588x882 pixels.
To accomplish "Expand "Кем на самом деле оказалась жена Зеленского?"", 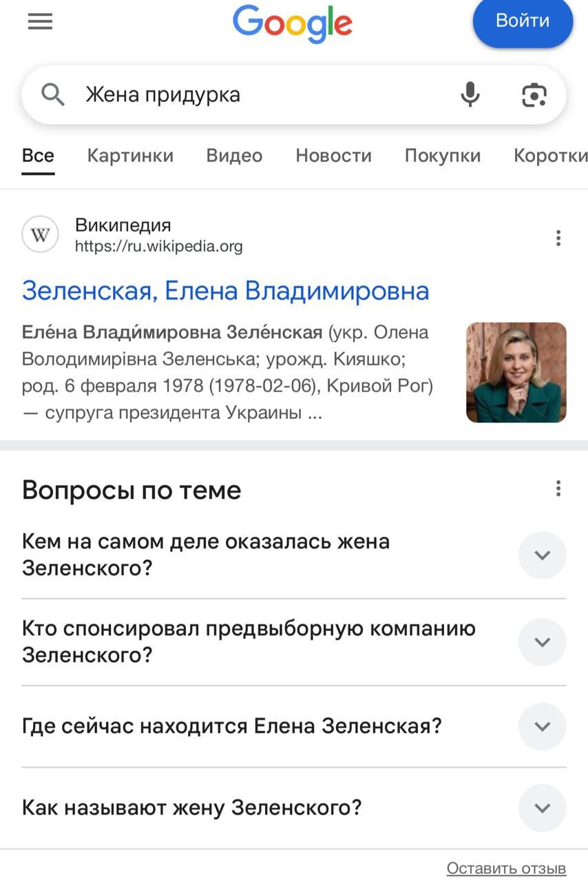I will [542, 555].
